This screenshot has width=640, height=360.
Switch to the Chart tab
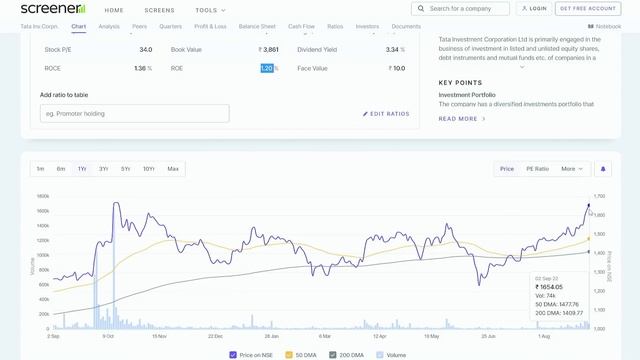point(79,27)
